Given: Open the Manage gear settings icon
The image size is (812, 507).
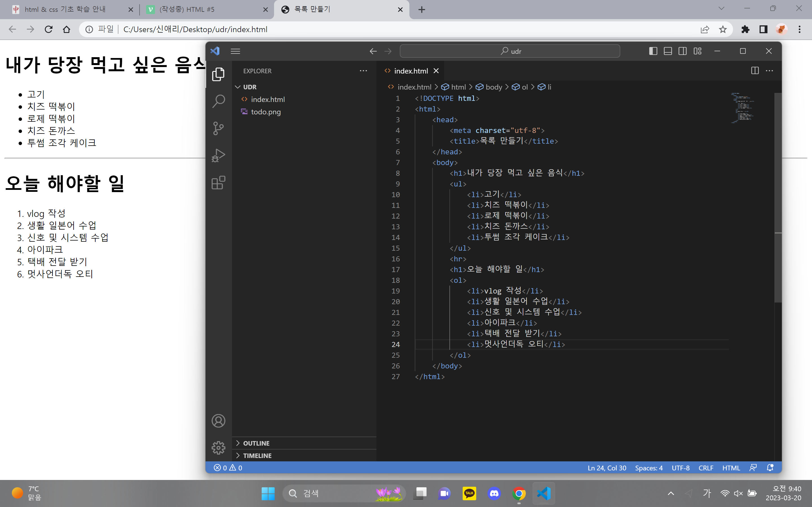Looking at the screenshot, I should tap(219, 448).
